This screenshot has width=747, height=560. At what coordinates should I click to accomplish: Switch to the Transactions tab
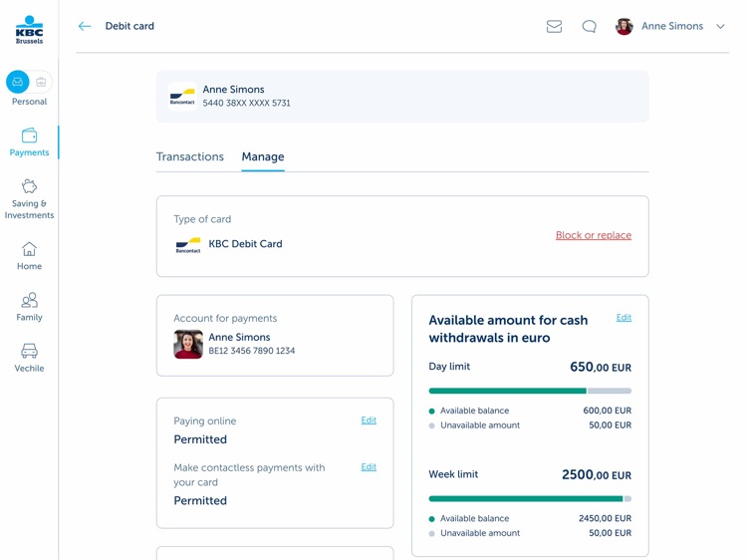(x=190, y=156)
